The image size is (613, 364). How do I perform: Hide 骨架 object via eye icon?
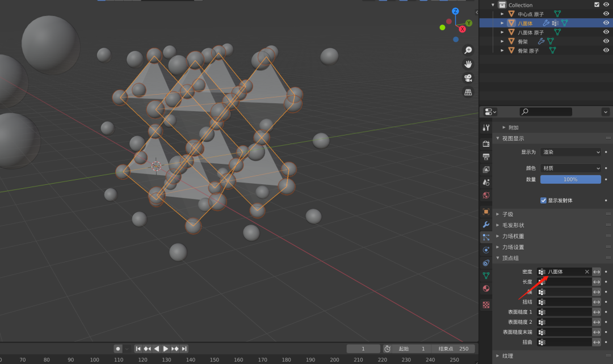[606, 41]
